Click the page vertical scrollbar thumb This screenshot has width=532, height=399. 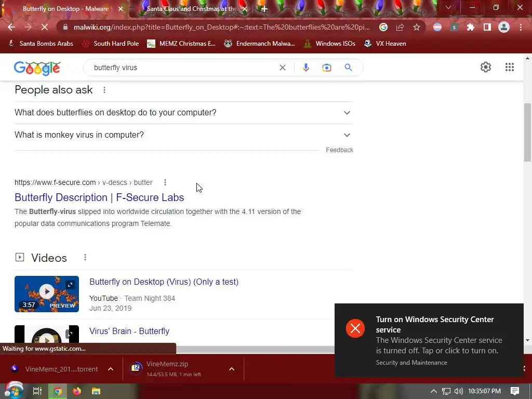(x=527, y=132)
